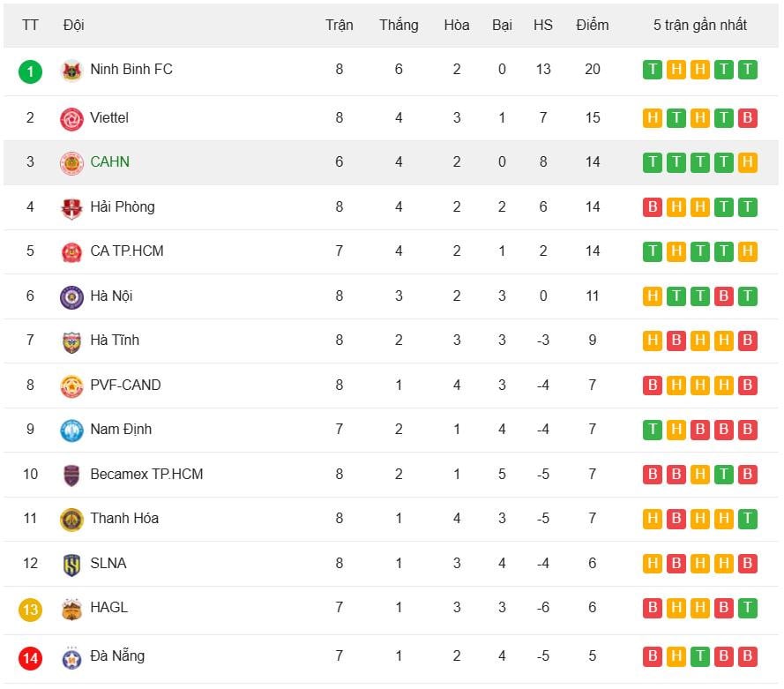
Task: Click the SLNA club badge
Action: 71,565
